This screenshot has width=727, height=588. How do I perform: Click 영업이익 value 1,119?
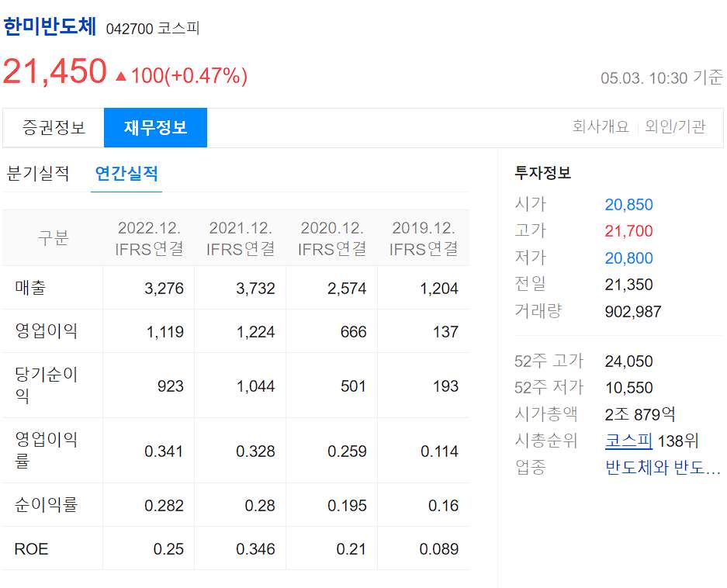tap(165, 332)
